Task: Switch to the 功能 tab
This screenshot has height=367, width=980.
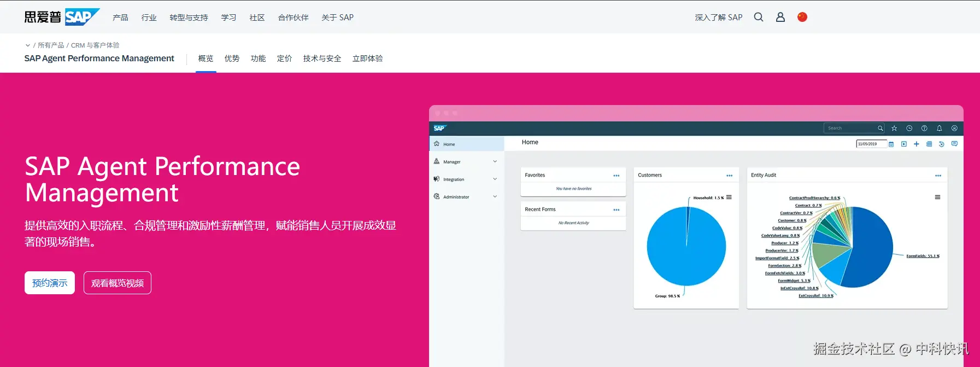Action: click(x=258, y=59)
